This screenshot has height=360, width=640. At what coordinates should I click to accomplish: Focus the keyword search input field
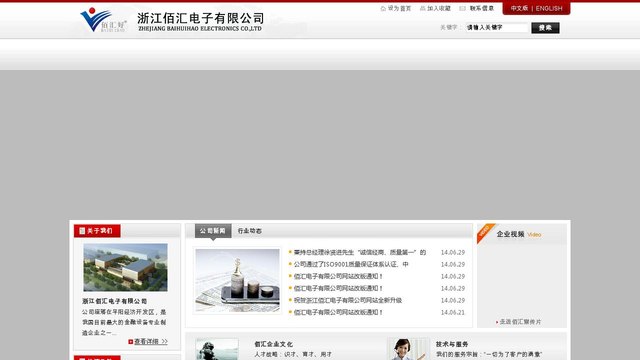pyautogui.click(x=497, y=28)
